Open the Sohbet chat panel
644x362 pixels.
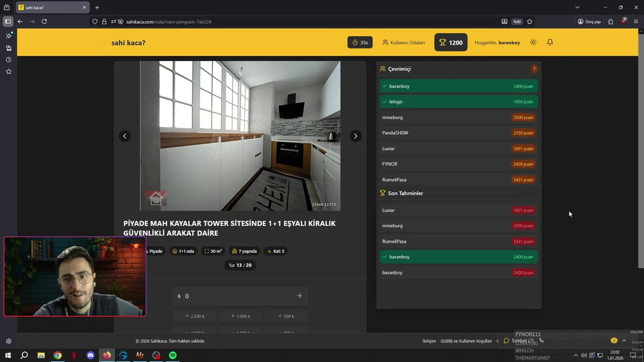518,341
